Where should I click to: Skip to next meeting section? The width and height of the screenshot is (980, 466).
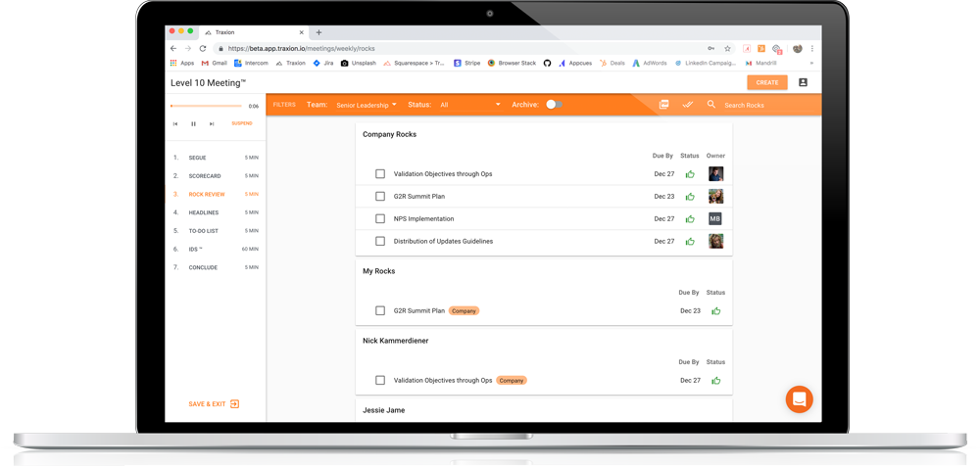tap(212, 124)
